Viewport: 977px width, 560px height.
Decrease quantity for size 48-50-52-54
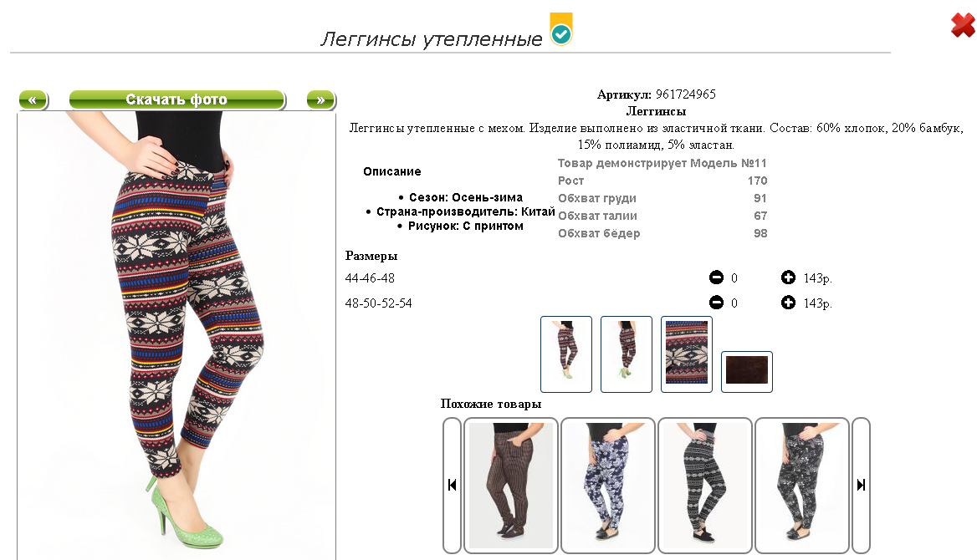(x=717, y=303)
